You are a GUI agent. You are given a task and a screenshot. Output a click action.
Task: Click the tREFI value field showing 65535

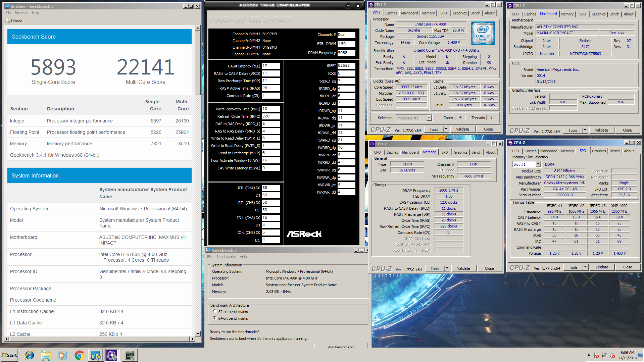tap(346, 66)
